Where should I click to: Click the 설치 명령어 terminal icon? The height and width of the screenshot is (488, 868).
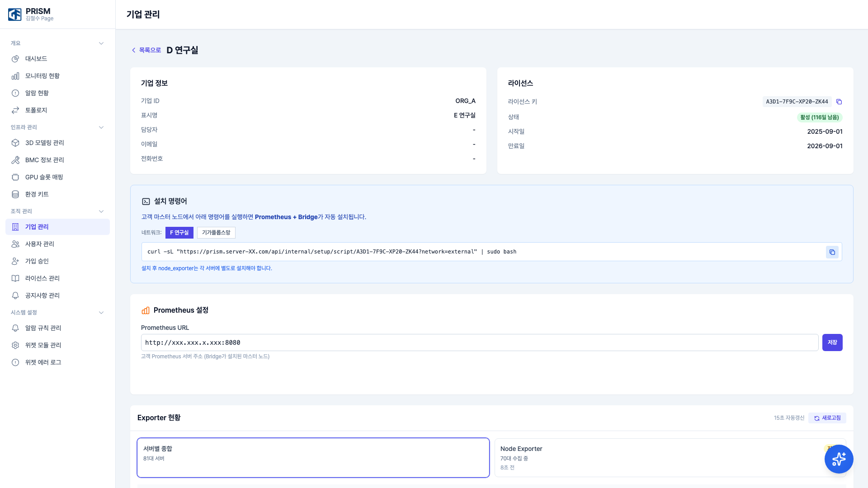coord(146,202)
